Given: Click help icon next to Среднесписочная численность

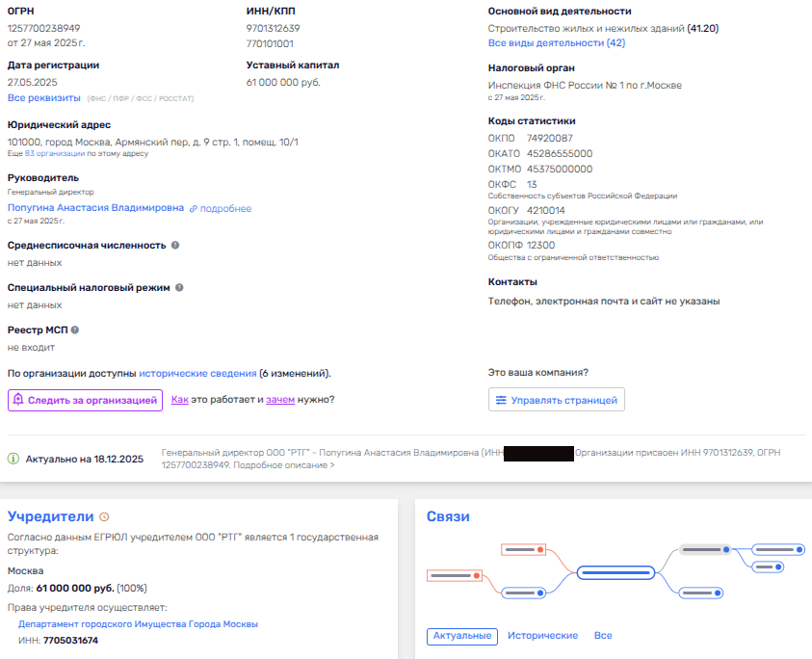Looking at the screenshot, I should [x=175, y=246].
